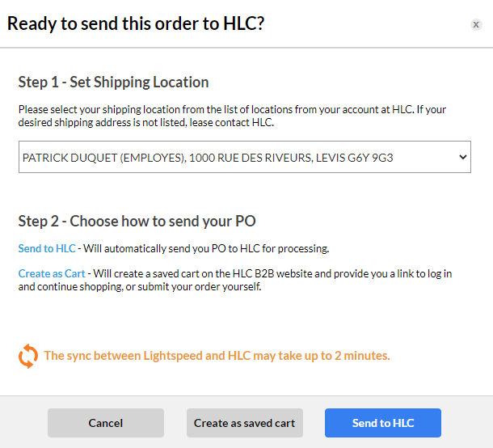The width and height of the screenshot is (493, 448).
Task: Expand the dropdown arrow beside LEVIS G6Y 9G3
Action: pos(462,157)
